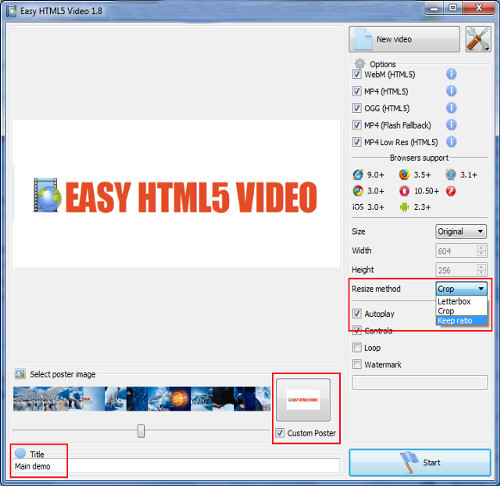
Task: Open the settings wrench and screwdriver icon
Action: (478, 39)
